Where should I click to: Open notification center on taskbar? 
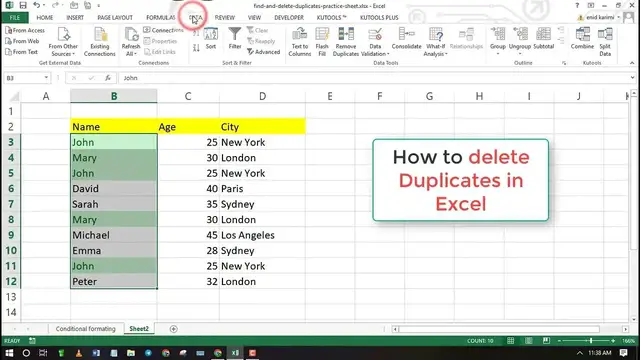pos(623,353)
